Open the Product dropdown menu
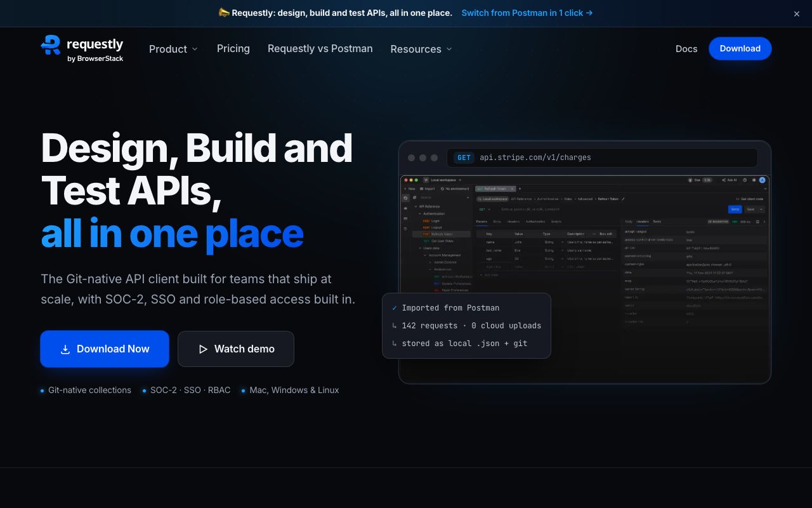 (173, 49)
